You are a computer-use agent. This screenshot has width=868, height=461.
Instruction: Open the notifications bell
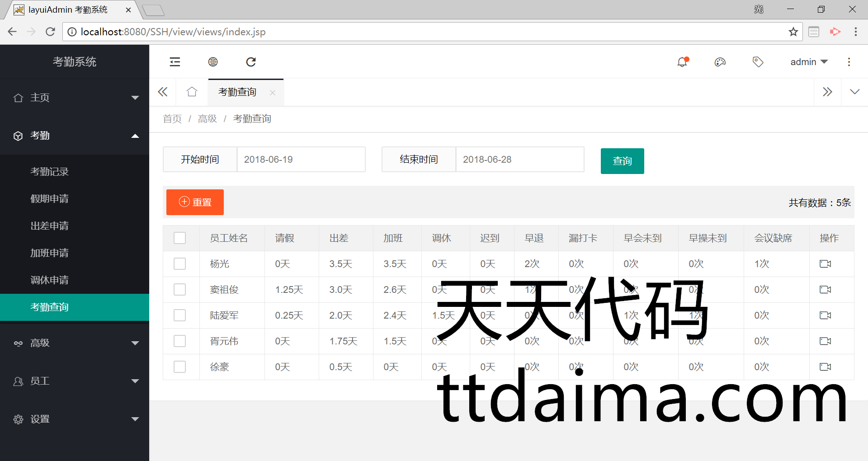coord(682,62)
